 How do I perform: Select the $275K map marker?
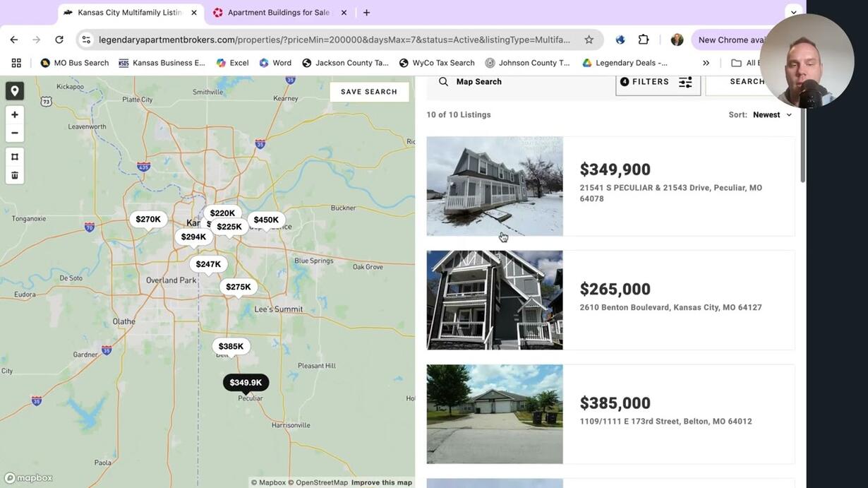point(239,287)
